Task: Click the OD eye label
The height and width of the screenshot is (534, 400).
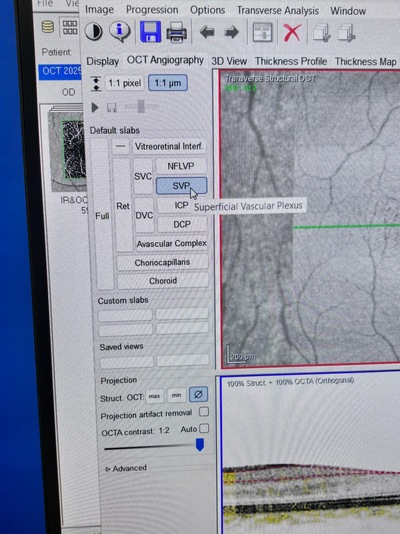Action: point(68,92)
